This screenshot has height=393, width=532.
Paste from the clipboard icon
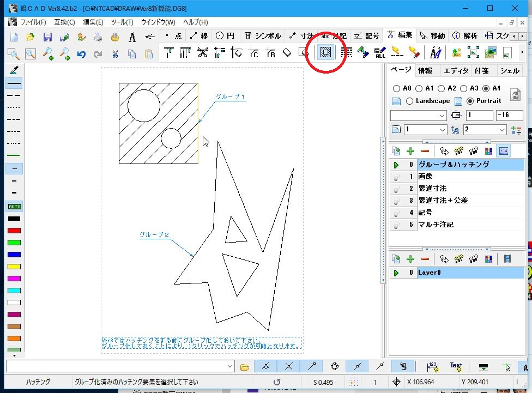point(149,53)
